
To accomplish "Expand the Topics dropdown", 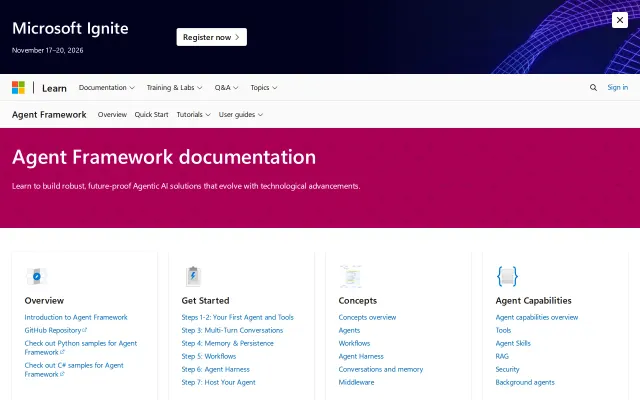I will pos(264,87).
